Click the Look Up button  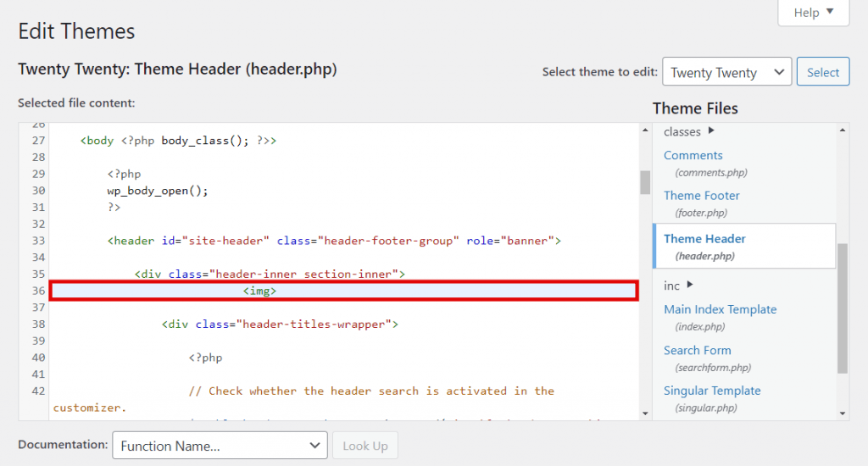(x=364, y=446)
